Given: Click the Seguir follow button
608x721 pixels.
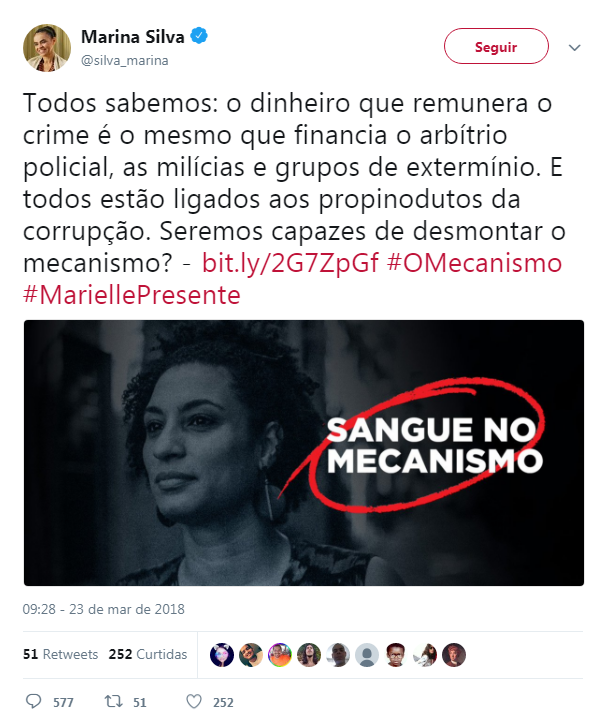Looking at the screenshot, I should pyautogui.click(x=496, y=46).
